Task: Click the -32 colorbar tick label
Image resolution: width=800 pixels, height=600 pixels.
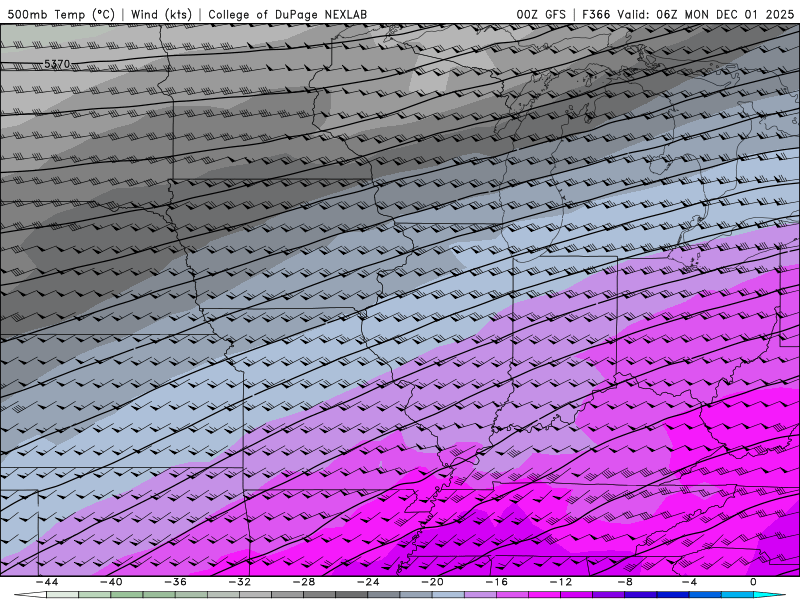Action: [x=239, y=582]
